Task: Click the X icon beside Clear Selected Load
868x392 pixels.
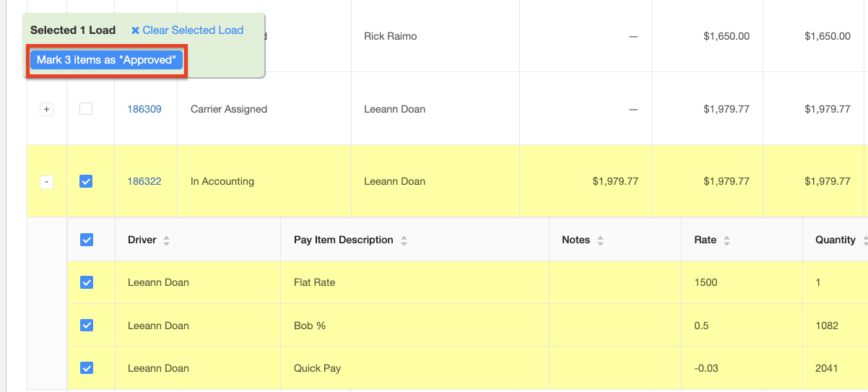Action: coord(135,30)
